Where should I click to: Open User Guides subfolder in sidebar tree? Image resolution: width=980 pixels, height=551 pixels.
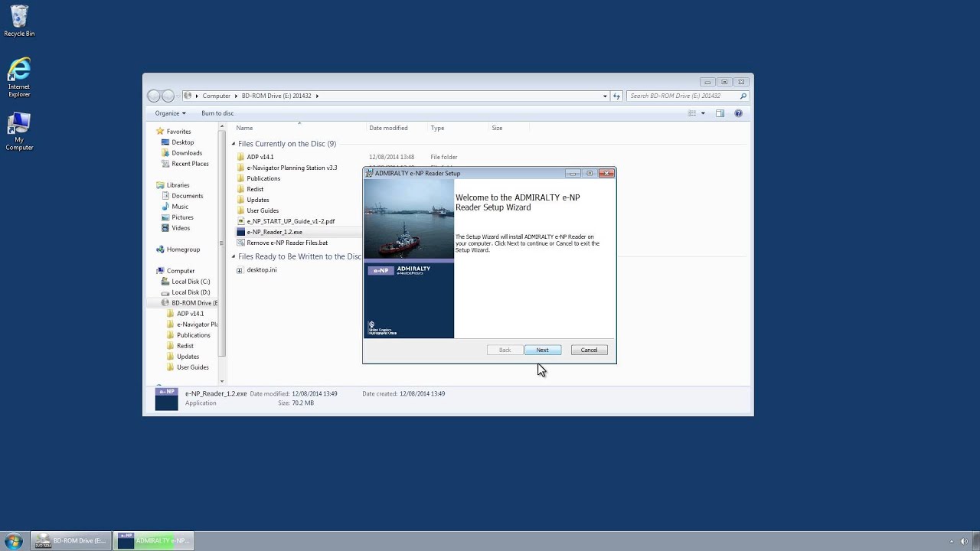193,367
